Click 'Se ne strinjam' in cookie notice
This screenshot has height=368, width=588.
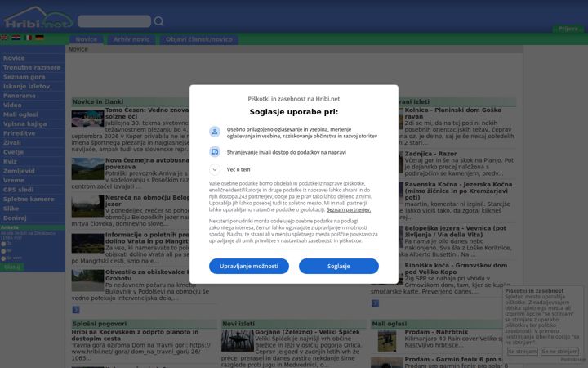(x=559, y=352)
